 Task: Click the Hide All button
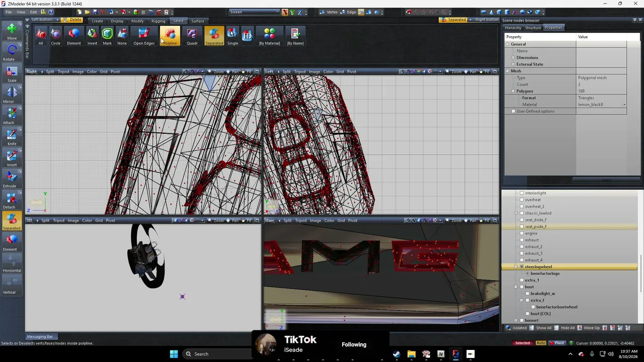coord(565,328)
